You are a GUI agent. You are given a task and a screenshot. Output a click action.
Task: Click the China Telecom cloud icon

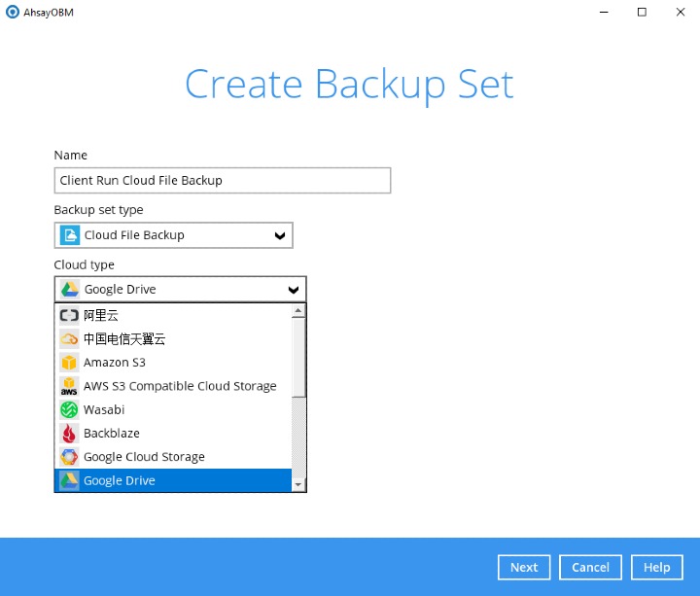click(x=69, y=339)
